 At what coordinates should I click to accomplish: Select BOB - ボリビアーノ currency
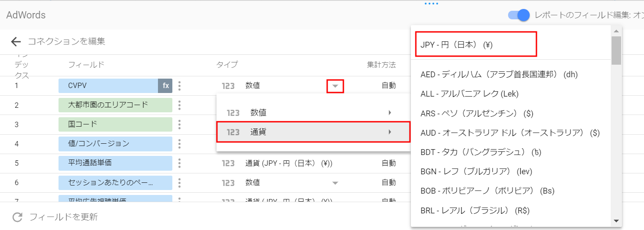click(x=511, y=190)
